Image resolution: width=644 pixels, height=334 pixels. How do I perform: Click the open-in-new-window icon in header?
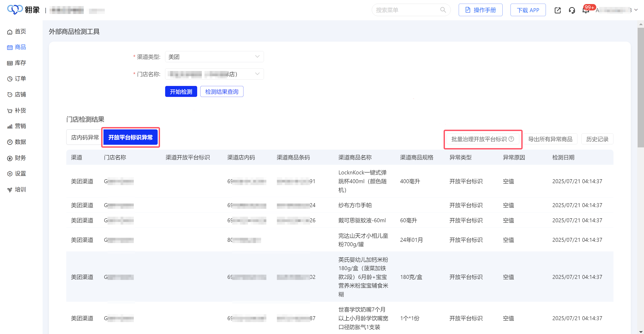pos(558,10)
